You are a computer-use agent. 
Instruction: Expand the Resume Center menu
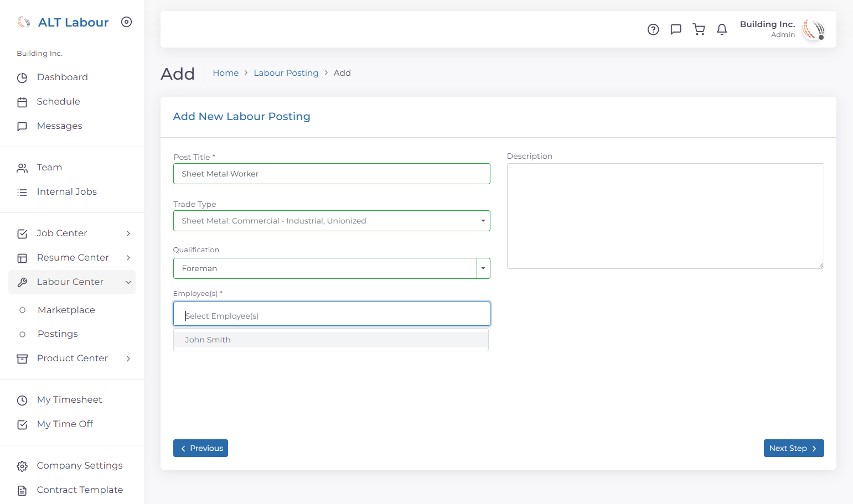(x=72, y=258)
